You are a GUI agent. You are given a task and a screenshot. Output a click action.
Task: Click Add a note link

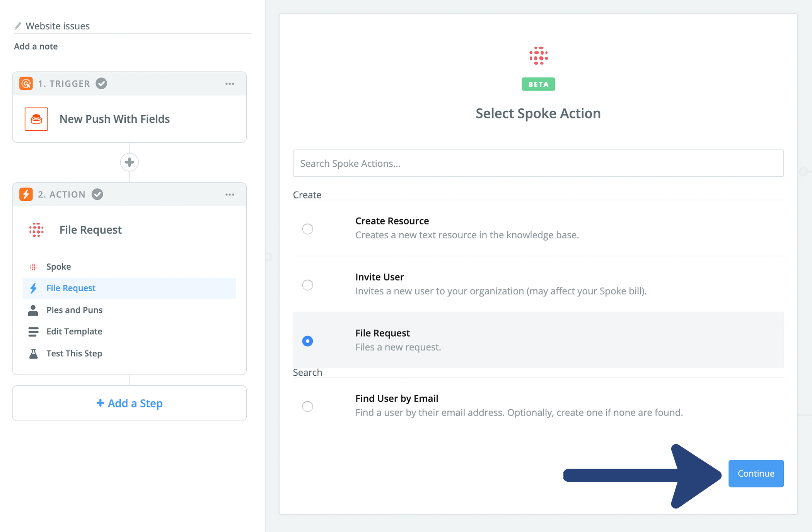pos(36,46)
